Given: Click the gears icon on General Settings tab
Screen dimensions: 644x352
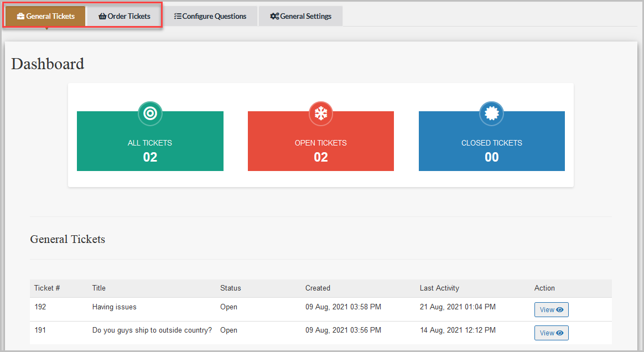Looking at the screenshot, I should 274,16.
